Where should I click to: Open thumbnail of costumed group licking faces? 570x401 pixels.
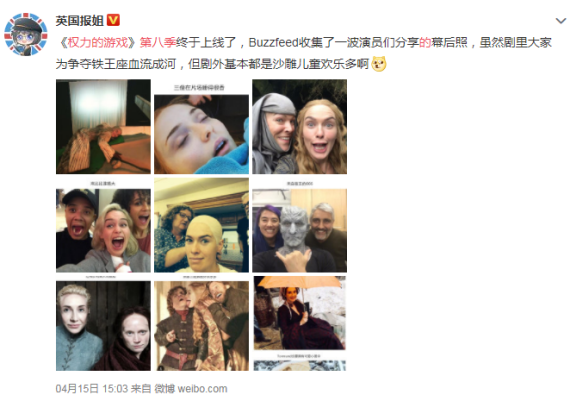click(x=201, y=323)
